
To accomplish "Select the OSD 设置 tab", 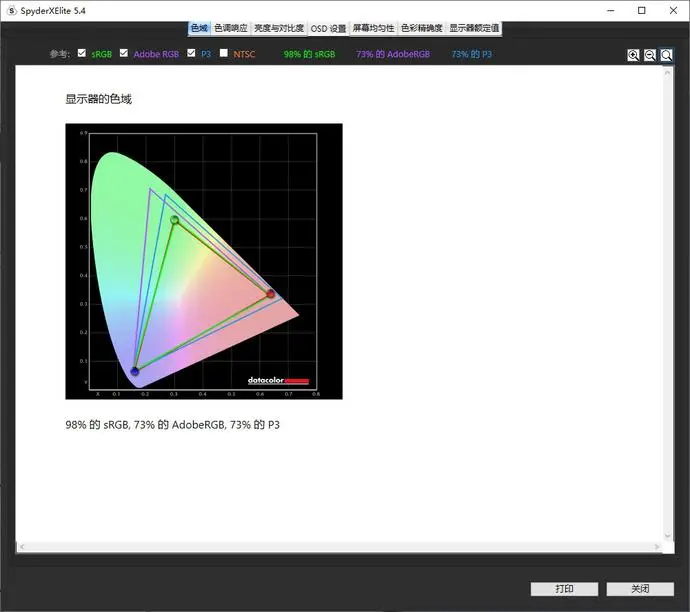I will point(328,29).
